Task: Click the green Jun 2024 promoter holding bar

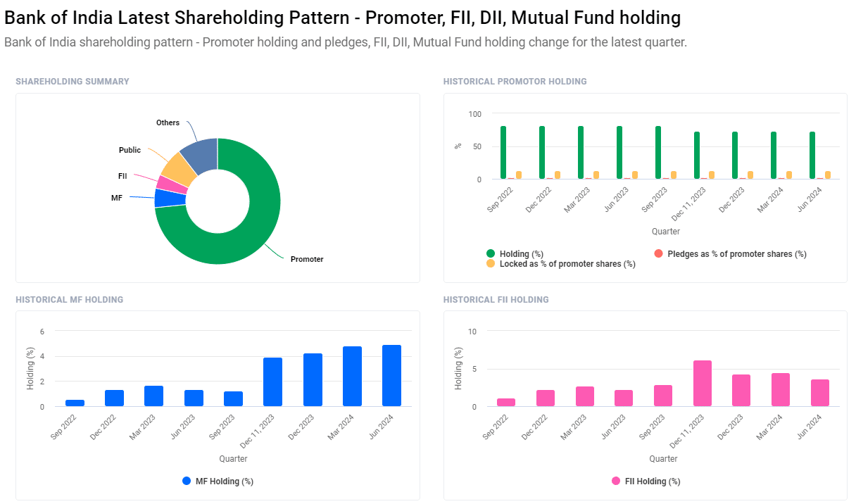Action: [812, 156]
